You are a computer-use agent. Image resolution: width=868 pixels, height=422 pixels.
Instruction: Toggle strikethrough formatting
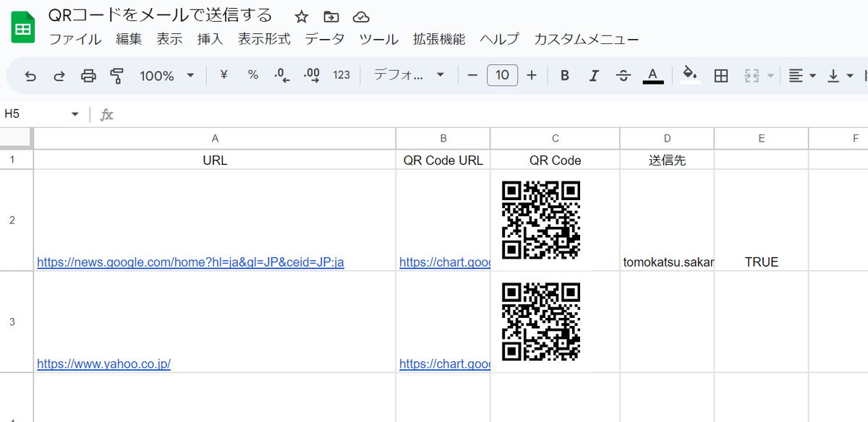tap(623, 75)
